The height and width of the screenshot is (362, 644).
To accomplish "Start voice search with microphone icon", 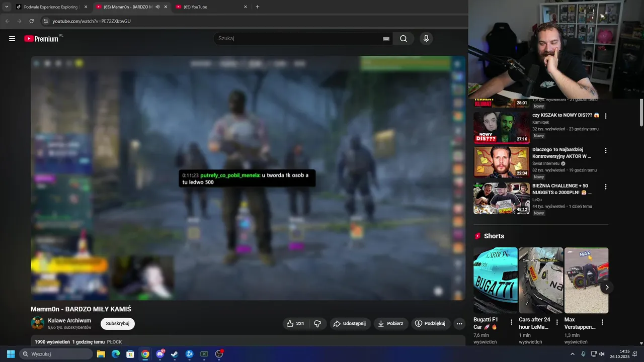I will pyautogui.click(x=426, y=39).
